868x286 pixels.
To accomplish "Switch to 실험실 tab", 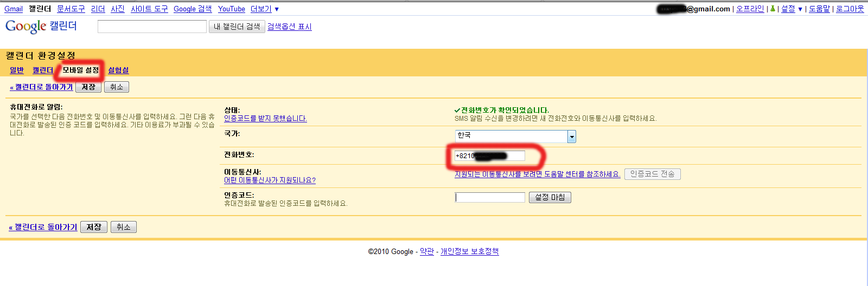I will point(118,70).
